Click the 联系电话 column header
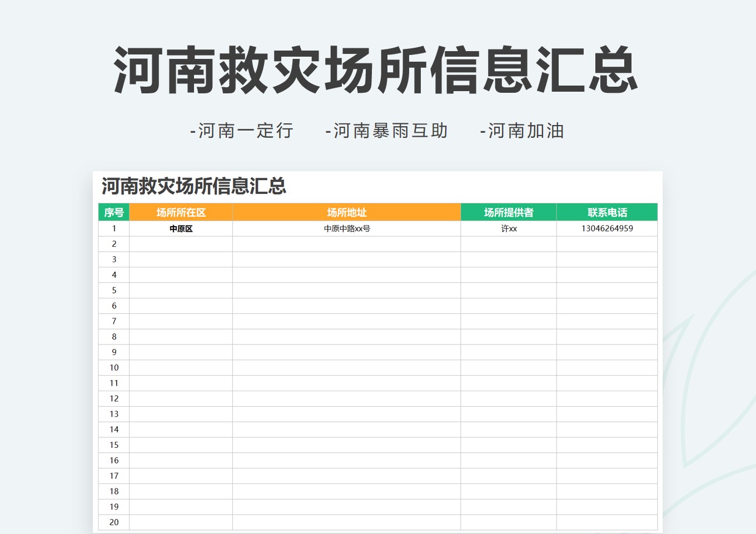The width and height of the screenshot is (756, 534). click(x=607, y=212)
